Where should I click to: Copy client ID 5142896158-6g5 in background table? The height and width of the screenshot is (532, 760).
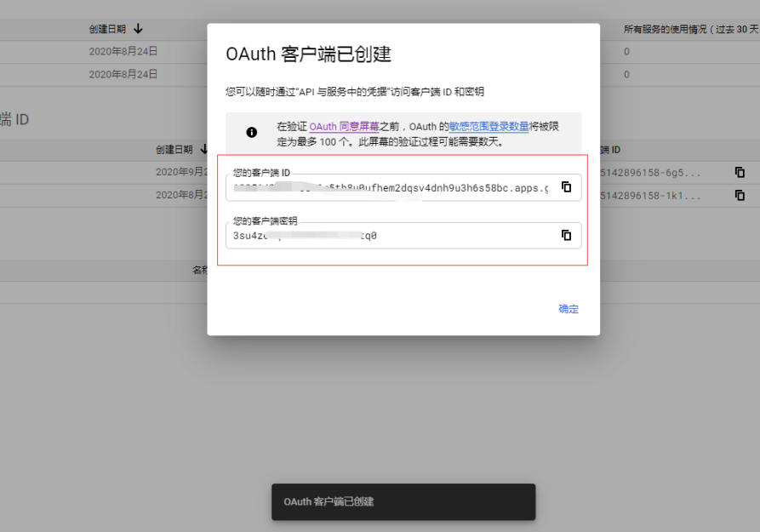coord(740,172)
